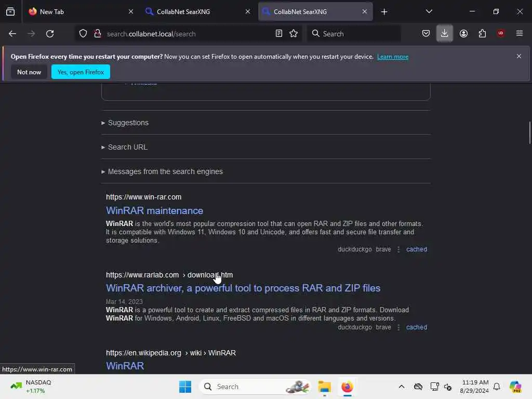The height and width of the screenshot is (399, 532).
Task: Show hidden system tray icons chevron
Action: (402, 387)
